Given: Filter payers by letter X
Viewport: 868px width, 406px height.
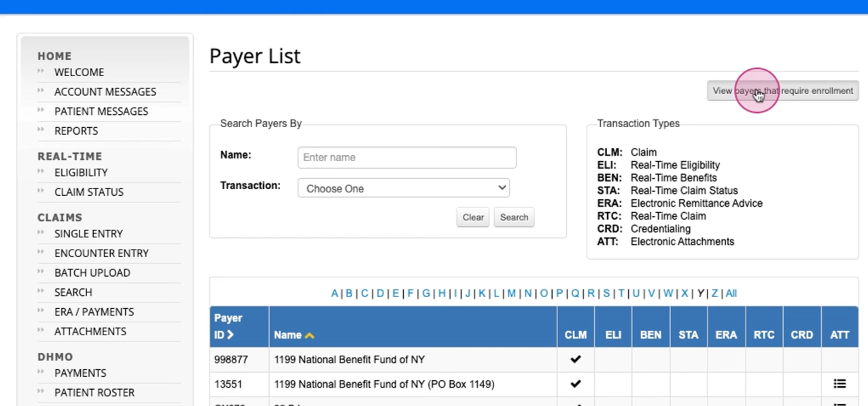Looking at the screenshot, I should tap(684, 294).
